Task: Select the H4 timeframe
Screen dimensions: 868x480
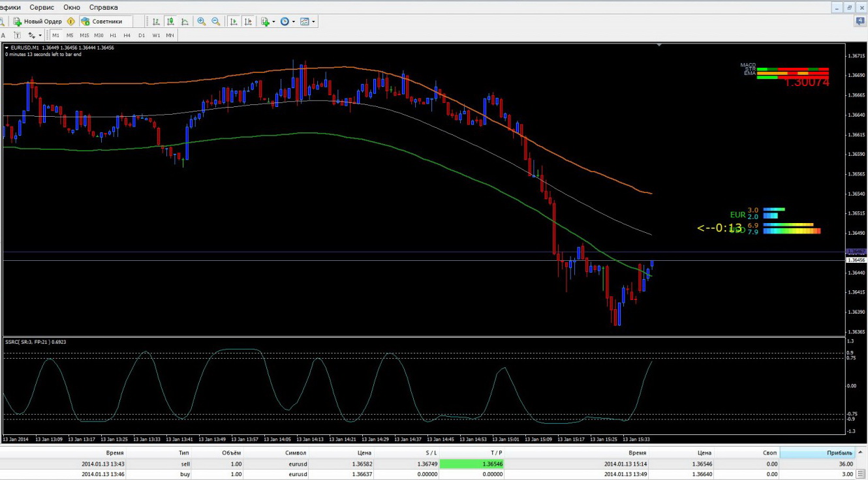Action: tap(127, 35)
